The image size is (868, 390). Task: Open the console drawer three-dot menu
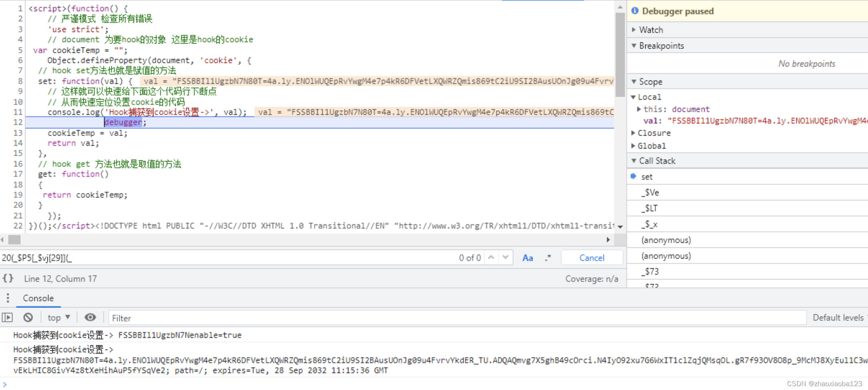pos(8,298)
